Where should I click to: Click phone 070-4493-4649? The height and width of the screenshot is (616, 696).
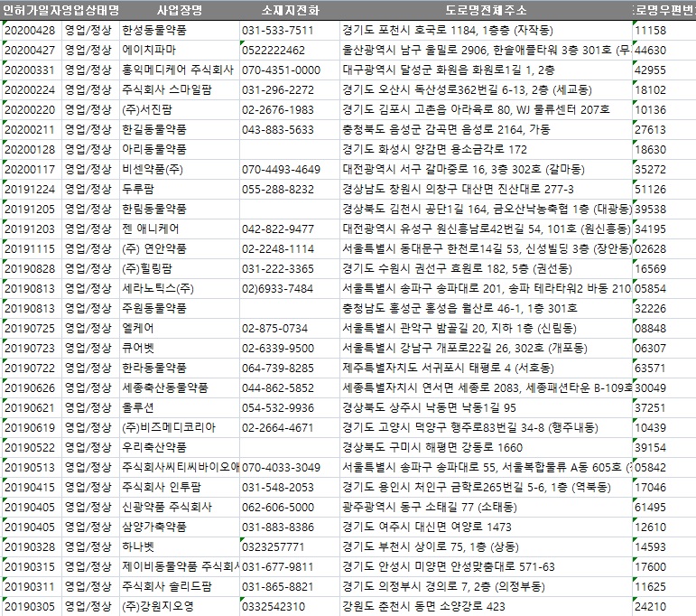pyautogui.click(x=290, y=170)
